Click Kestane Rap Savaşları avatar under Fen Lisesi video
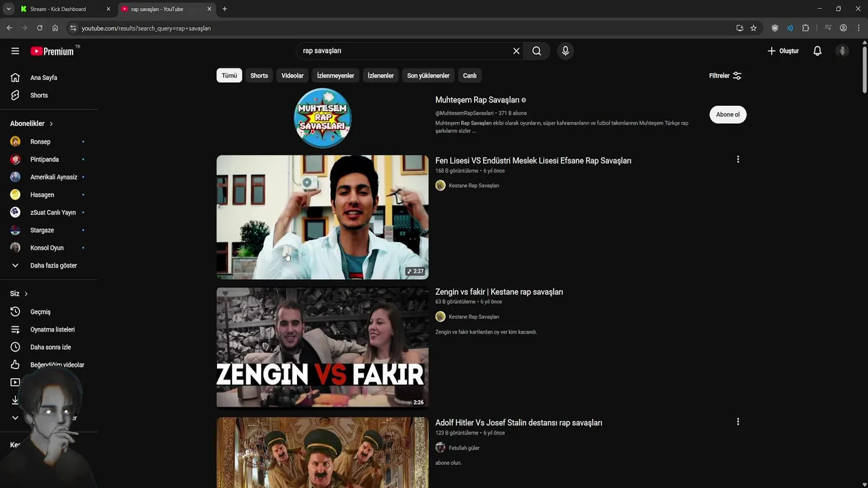 point(440,186)
